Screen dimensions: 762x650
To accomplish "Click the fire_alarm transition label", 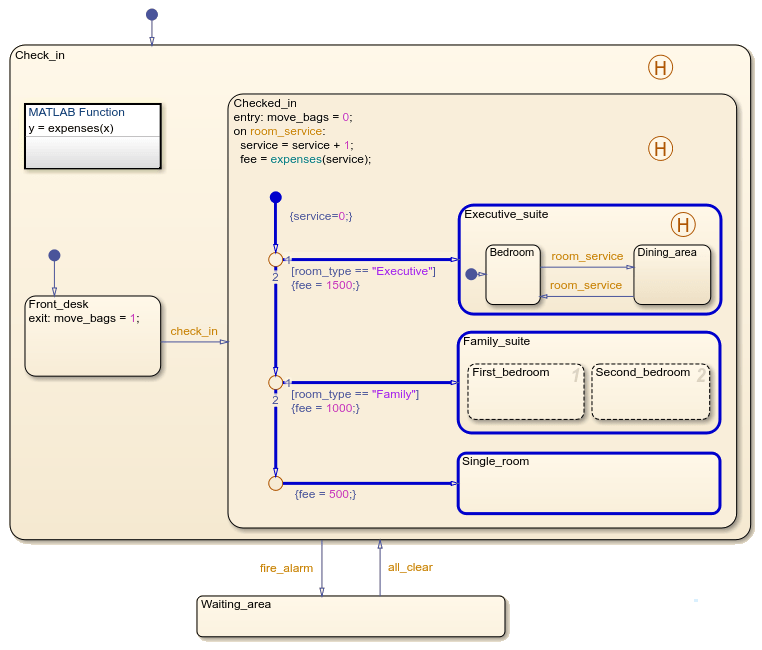I will pyautogui.click(x=286, y=568).
